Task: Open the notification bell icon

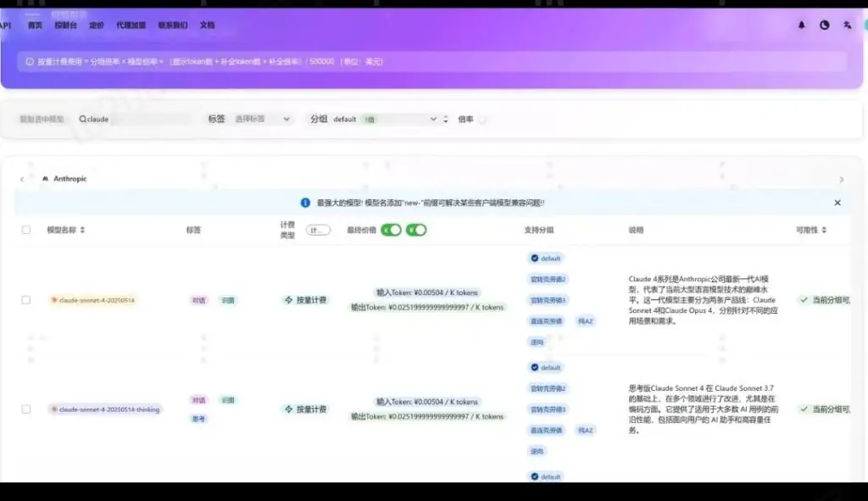Action: tap(800, 25)
